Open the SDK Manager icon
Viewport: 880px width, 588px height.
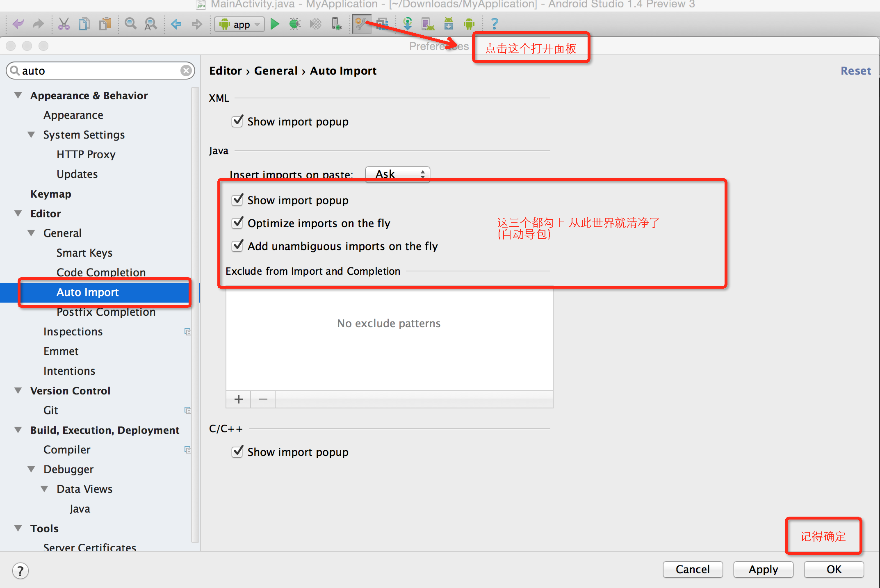click(x=448, y=24)
